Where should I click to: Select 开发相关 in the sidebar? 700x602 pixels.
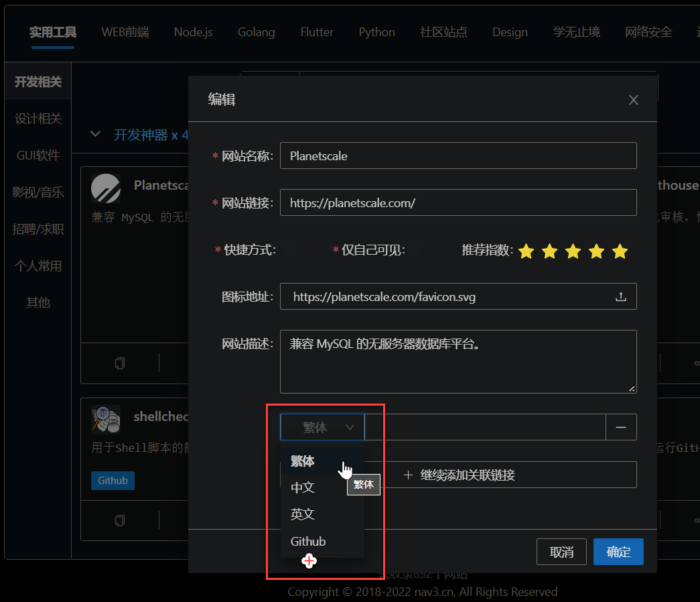pyautogui.click(x=38, y=82)
